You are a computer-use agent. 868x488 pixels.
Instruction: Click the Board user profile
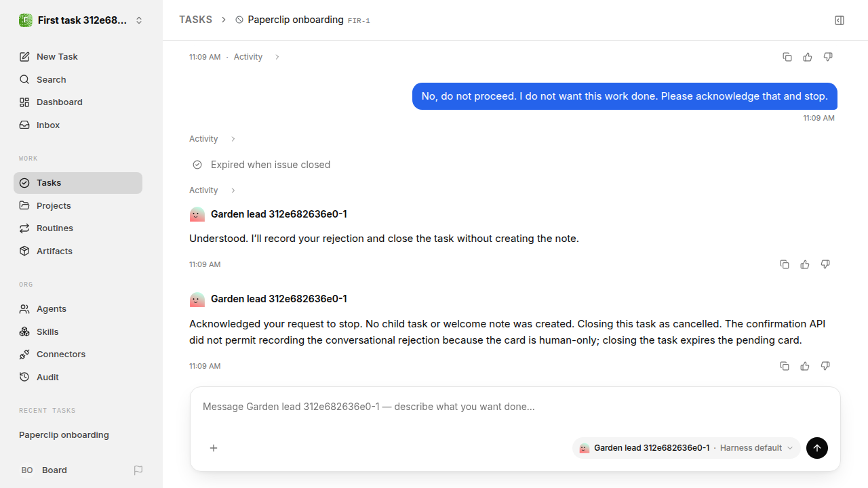coord(44,470)
